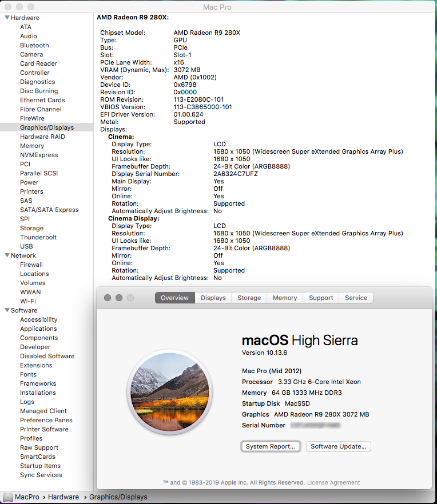Collapse the Network section disclosure triangle
Viewport: 437px width, 504px height.
coord(7,255)
